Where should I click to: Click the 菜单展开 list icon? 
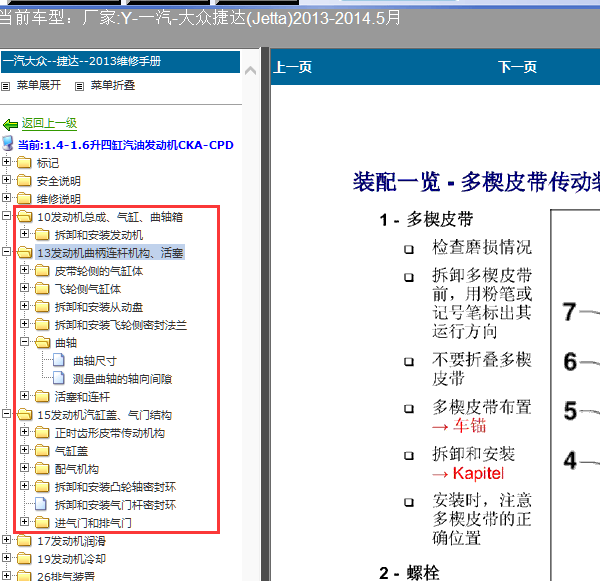point(5,86)
